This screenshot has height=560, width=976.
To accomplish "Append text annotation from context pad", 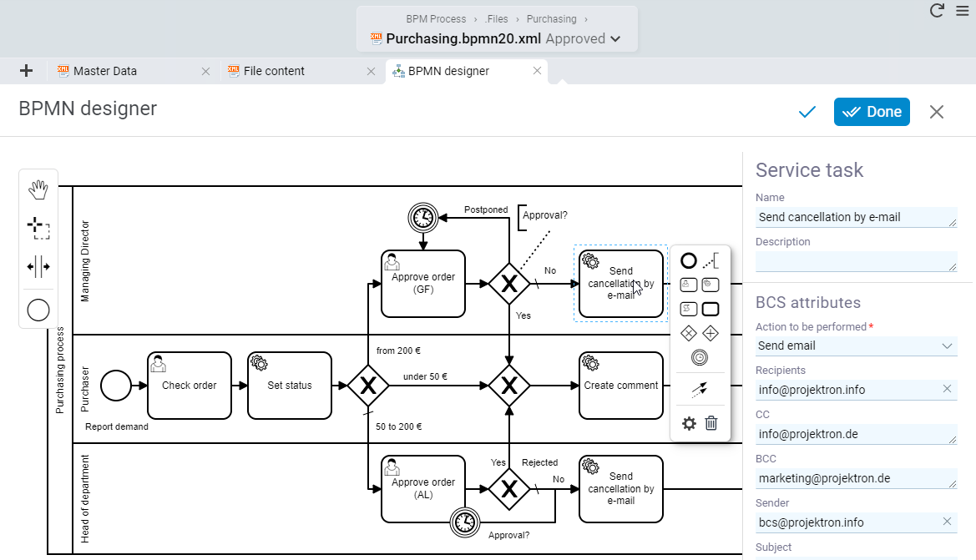I will point(711,260).
